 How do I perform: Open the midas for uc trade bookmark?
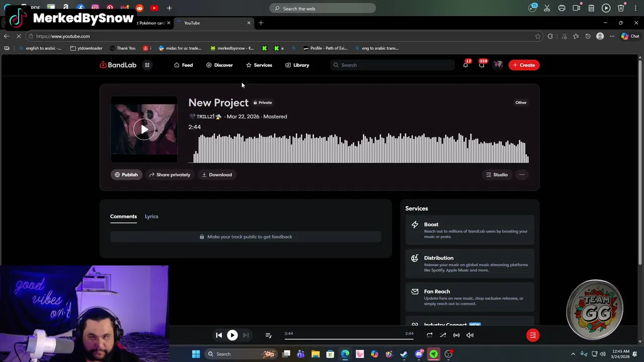(x=180, y=48)
